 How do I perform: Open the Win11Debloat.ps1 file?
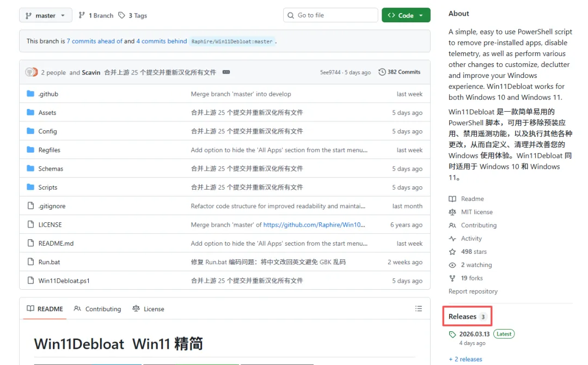[x=64, y=281]
